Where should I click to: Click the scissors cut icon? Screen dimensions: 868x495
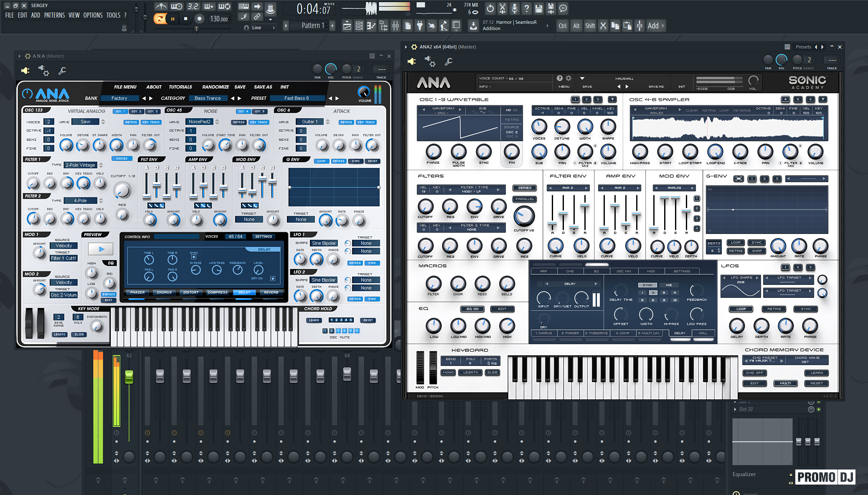pos(603,26)
